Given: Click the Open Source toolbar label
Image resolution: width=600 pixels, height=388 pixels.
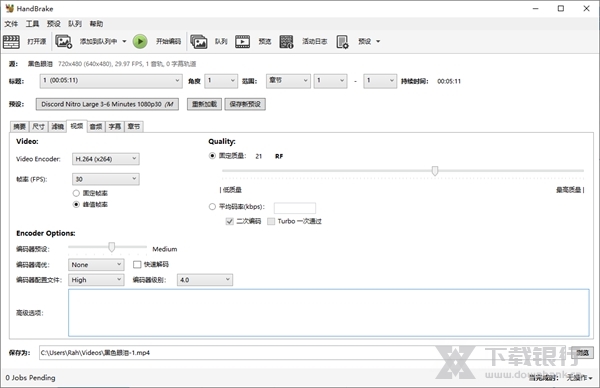Looking at the screenshot, I should (37, 41).
